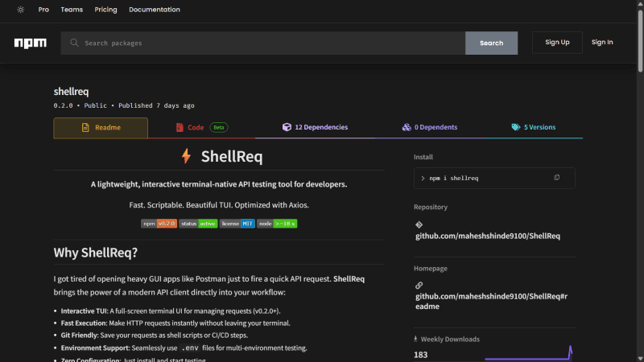Click the '.env' inline code text
Image resolution: width=644 pixels, height=362 pixels.
(x=190, y=348)
